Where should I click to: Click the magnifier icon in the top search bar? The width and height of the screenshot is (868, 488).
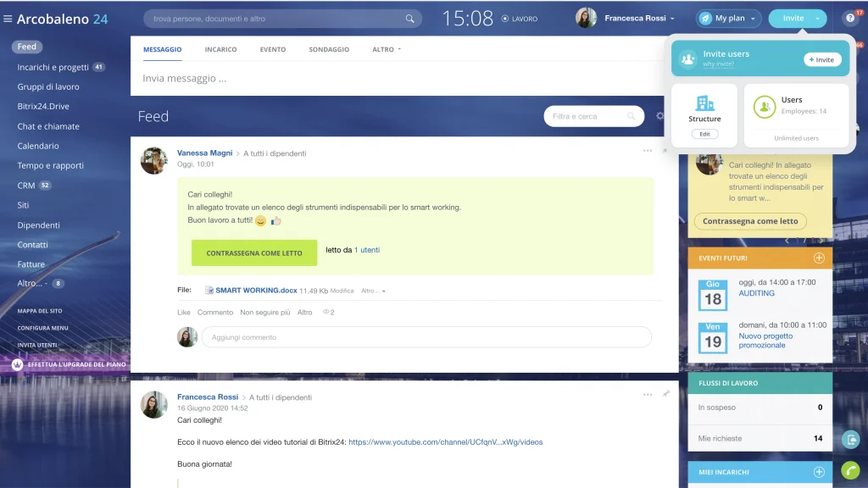coord(409,19)
